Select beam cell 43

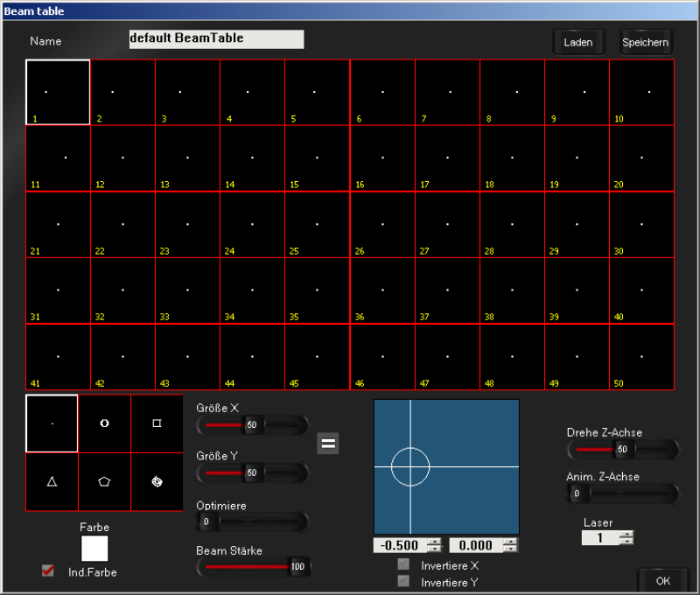point(187,357)
